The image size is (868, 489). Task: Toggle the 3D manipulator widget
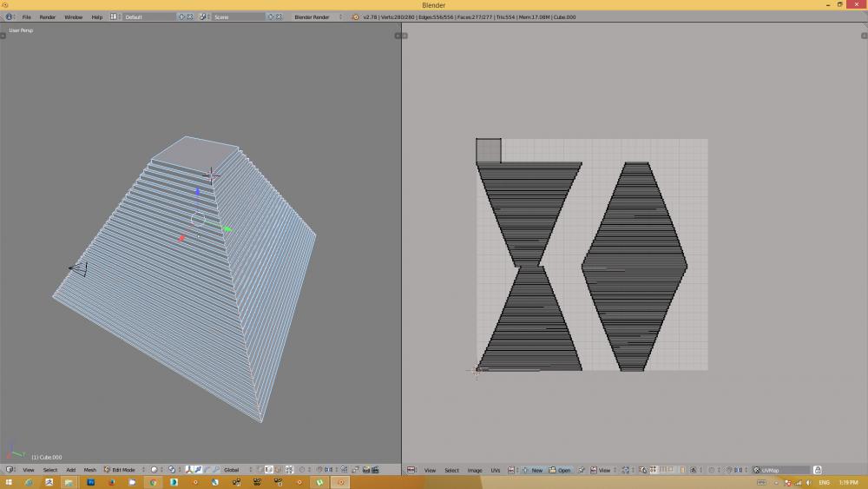click(x=187, y=470)
